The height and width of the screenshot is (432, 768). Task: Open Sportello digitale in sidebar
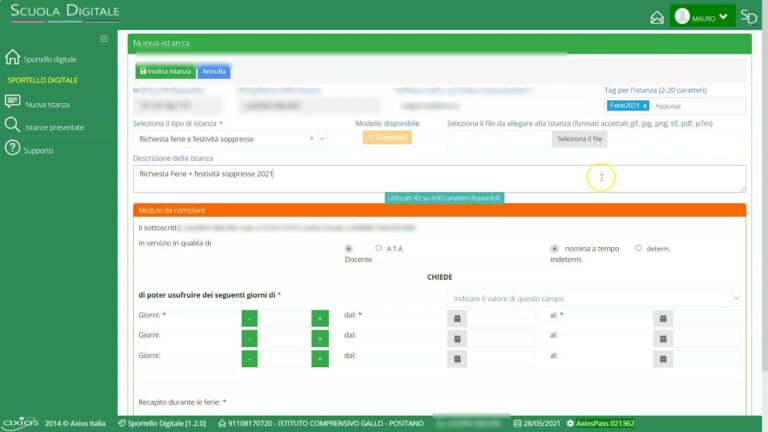coord(42,58)
